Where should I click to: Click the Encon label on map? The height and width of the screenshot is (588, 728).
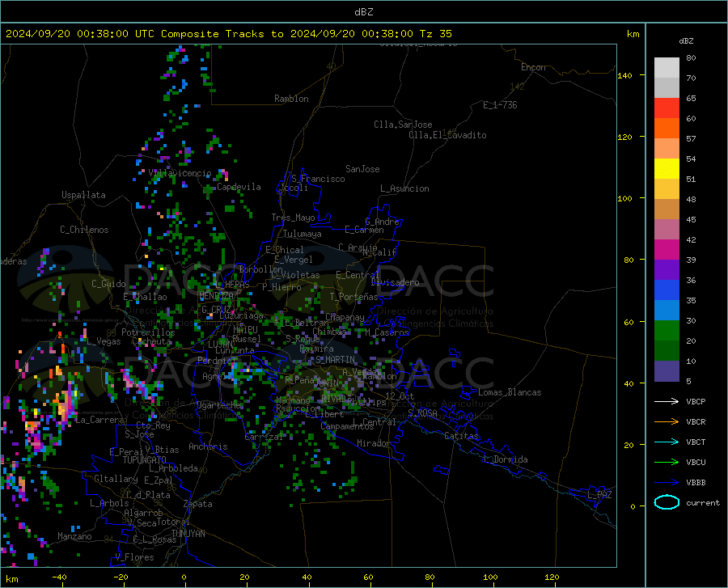[533, 67]
